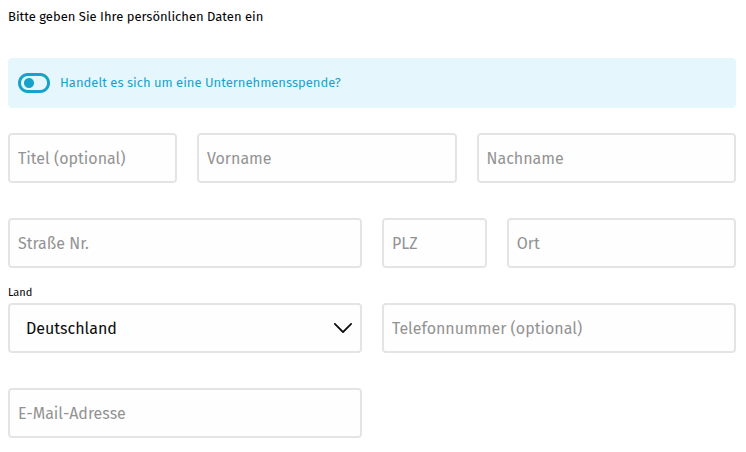Focus the Vorname text field
Screen dimensions: 746x452
pos(326,158)
